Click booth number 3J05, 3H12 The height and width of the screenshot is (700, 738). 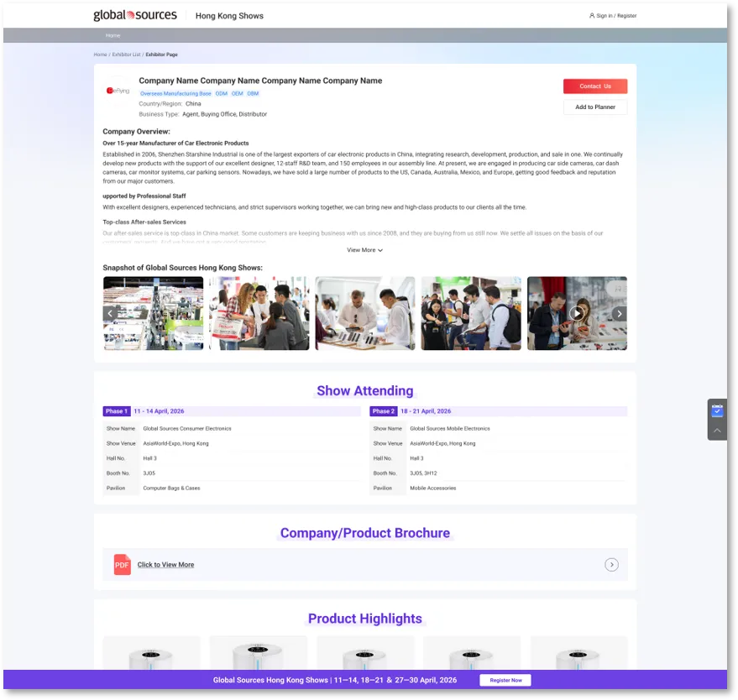[424, 473]
